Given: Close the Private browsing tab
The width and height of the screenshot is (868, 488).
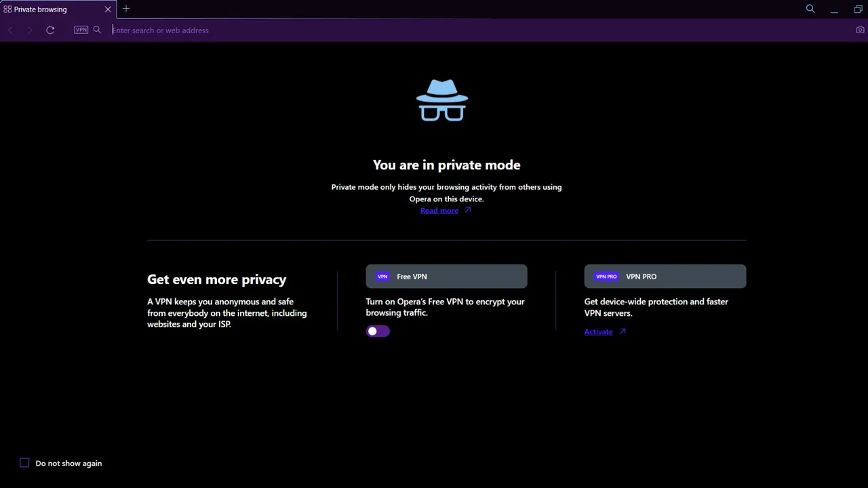Looking at the screenshot, I should pos(107,9).
